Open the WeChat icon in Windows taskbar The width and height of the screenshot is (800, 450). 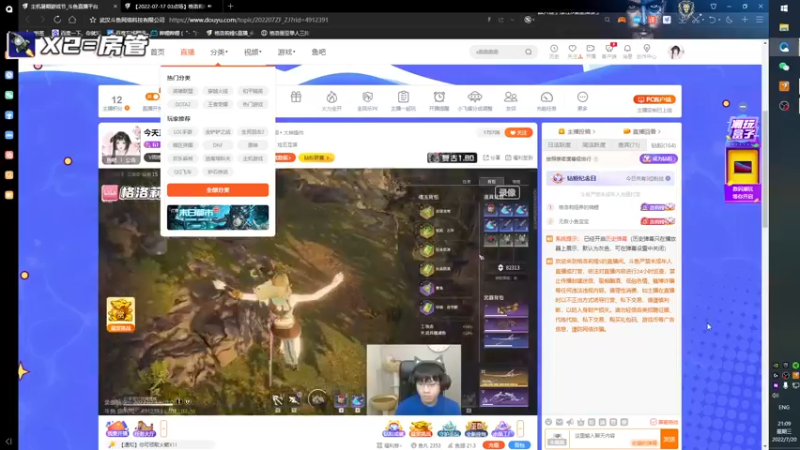pos(784,67)
